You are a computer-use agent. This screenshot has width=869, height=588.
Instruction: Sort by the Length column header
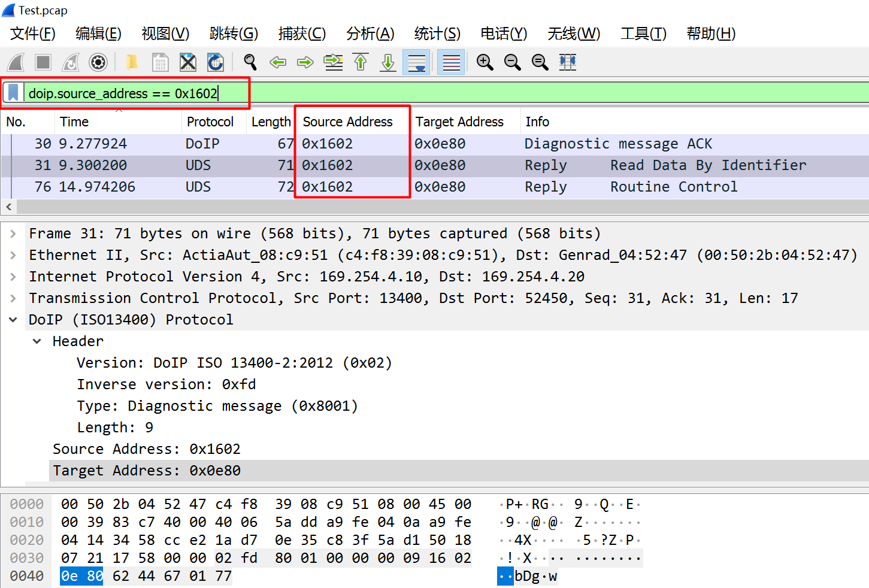[x=270, y=122]
